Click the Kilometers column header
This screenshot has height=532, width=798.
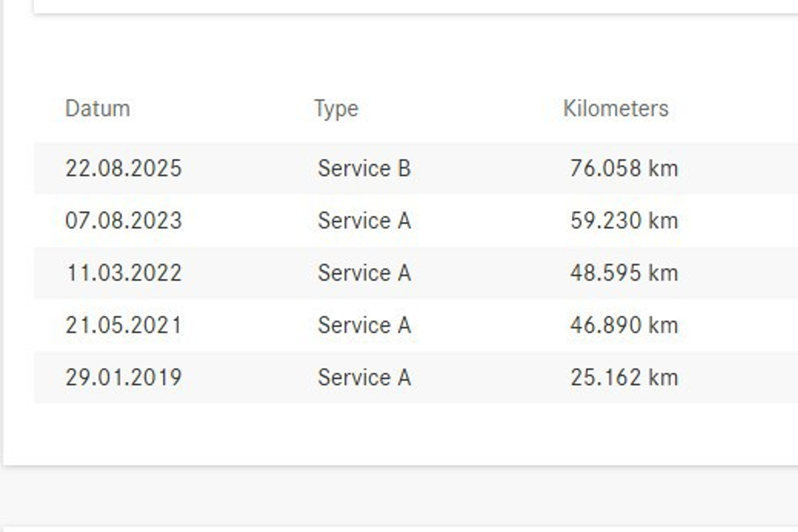616,109
